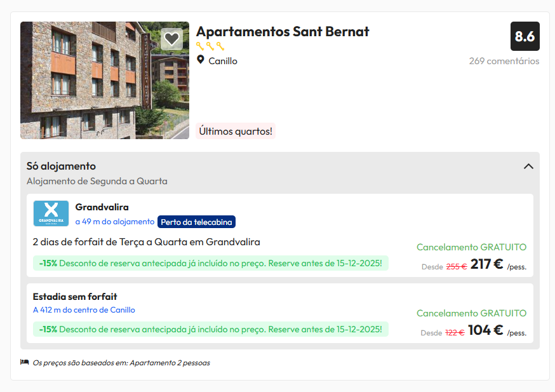The image size is (555, 392).
Task: Open the Apartamentos Sant Bernat title
Action: [283, 32]
